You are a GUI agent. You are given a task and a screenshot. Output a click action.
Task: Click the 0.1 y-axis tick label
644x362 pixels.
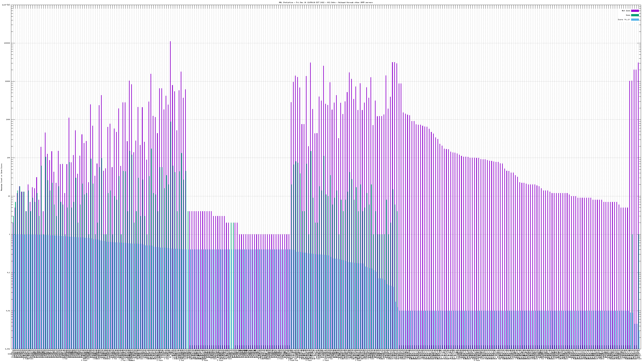8,273
